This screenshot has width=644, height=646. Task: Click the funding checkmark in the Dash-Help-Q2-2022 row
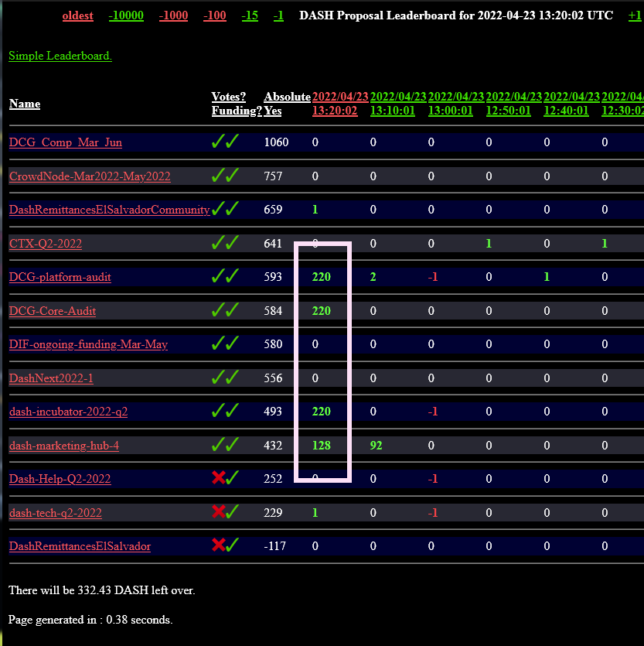pos(232,477)
